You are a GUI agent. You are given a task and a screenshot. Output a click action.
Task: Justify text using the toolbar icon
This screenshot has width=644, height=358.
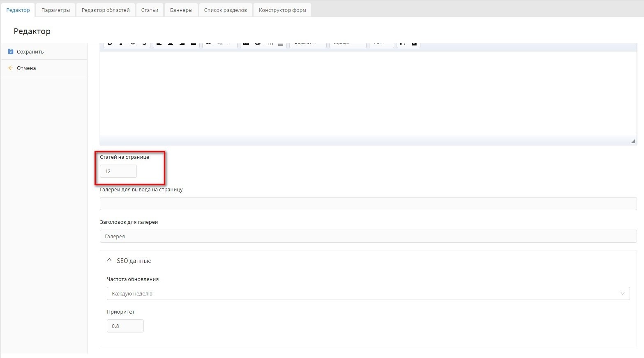click(194, 44)
